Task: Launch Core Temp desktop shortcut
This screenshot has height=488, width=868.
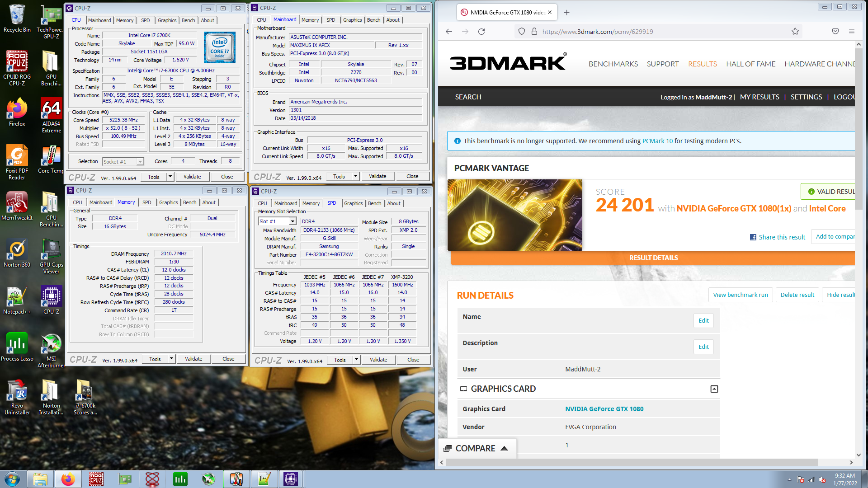Action: (51, 159)
